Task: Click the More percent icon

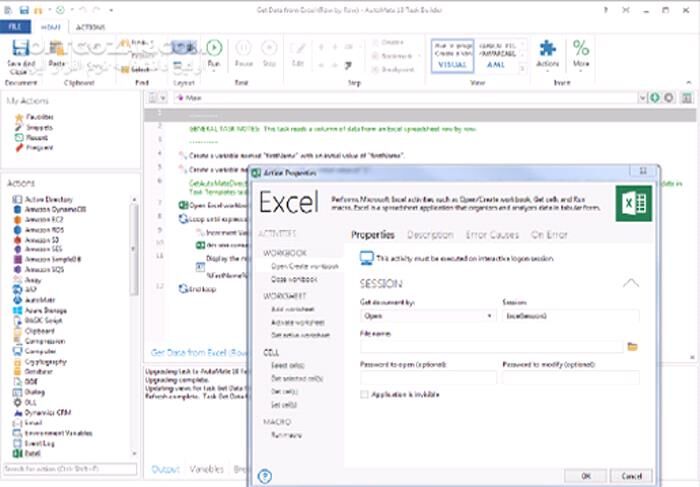Action: [581, 48]
